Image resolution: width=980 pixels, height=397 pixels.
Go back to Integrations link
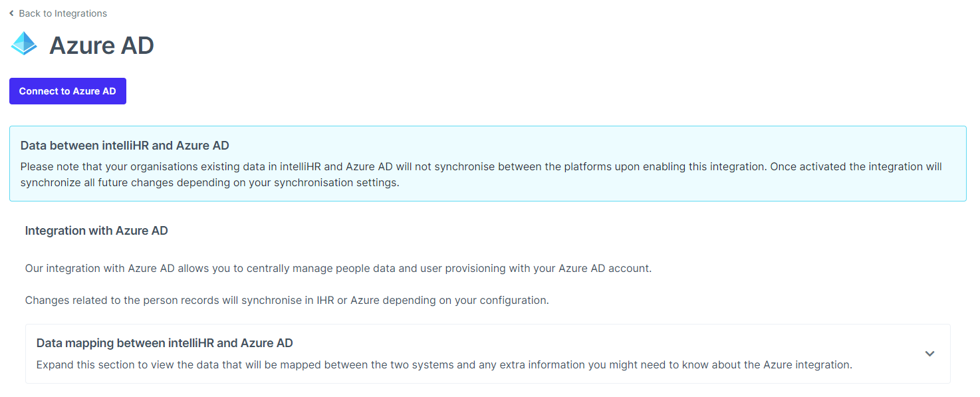click(x=62, y=13)
